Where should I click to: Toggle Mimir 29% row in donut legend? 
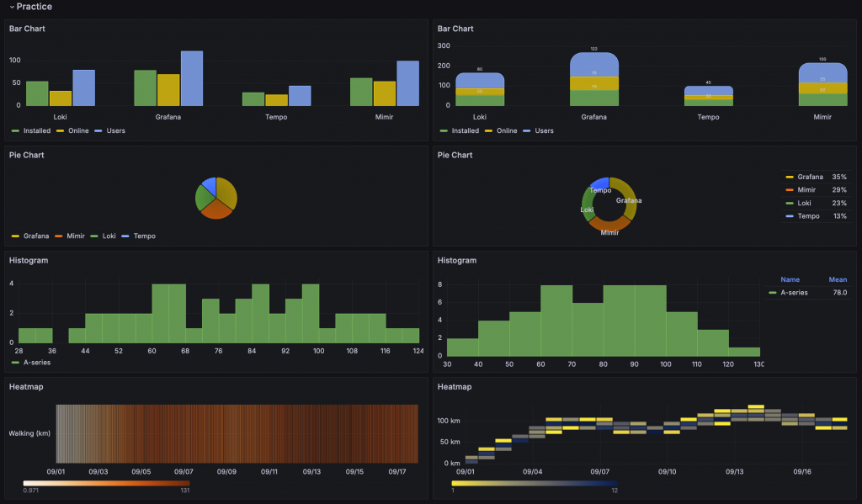coord(817,189)
